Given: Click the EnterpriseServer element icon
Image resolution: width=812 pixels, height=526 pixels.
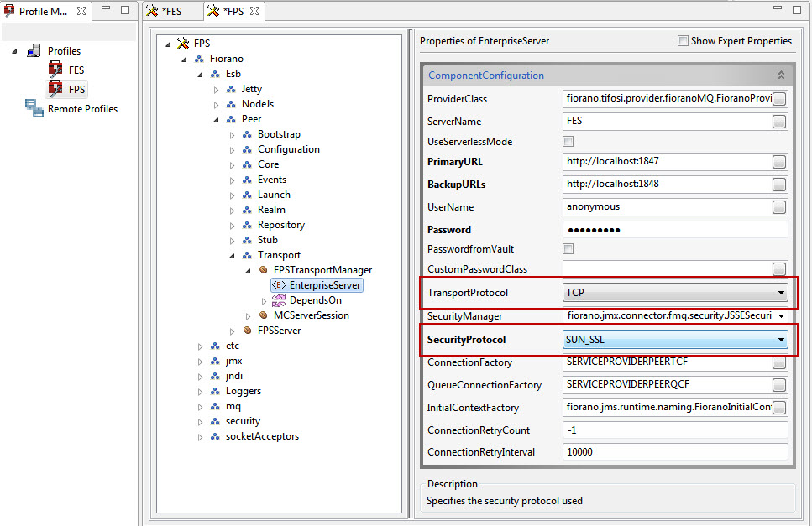Looking at the screenshot, I should (x=279, y=285).
